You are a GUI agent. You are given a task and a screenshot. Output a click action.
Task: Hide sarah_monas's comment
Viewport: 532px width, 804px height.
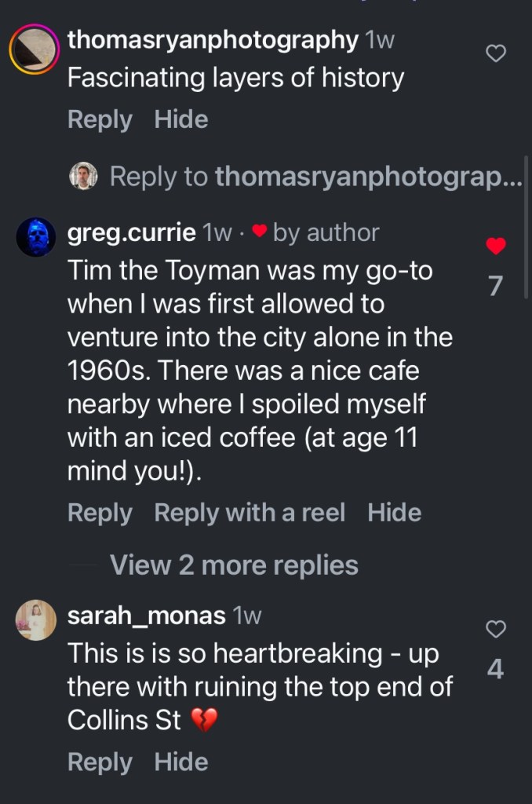coord(181,762)
